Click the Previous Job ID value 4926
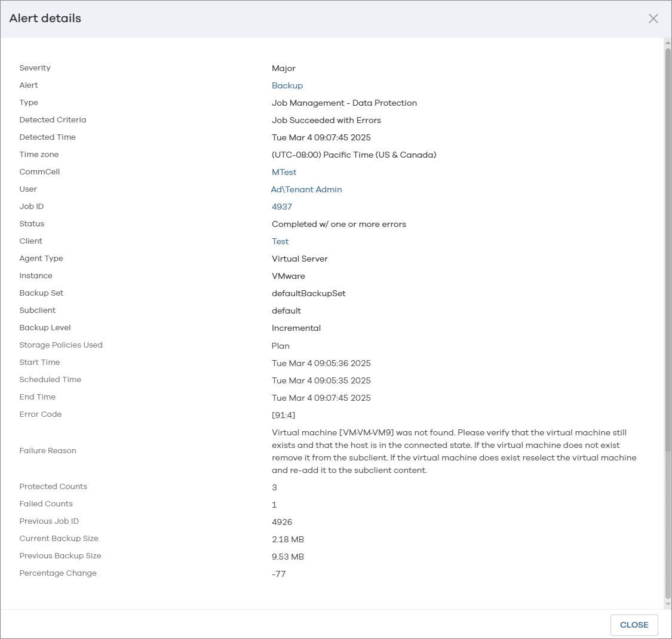Viewport: 672px width, 639px height. click(x=282, y=522)
